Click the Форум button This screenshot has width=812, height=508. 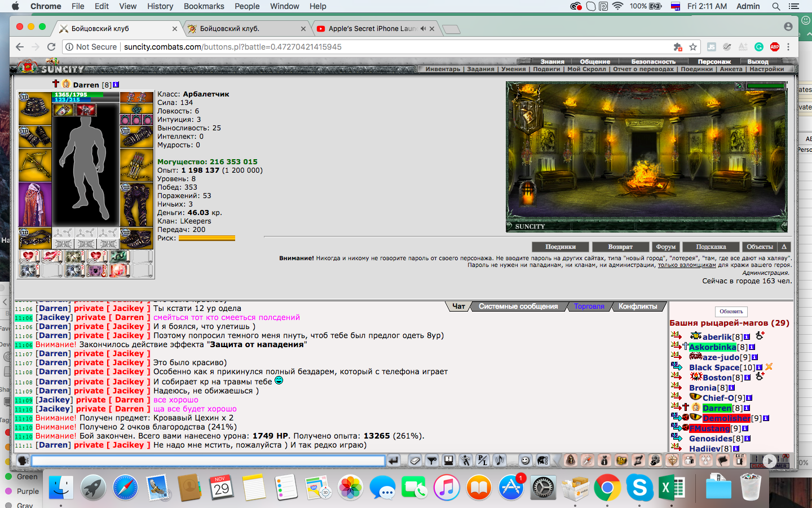[x=665, y=247]
